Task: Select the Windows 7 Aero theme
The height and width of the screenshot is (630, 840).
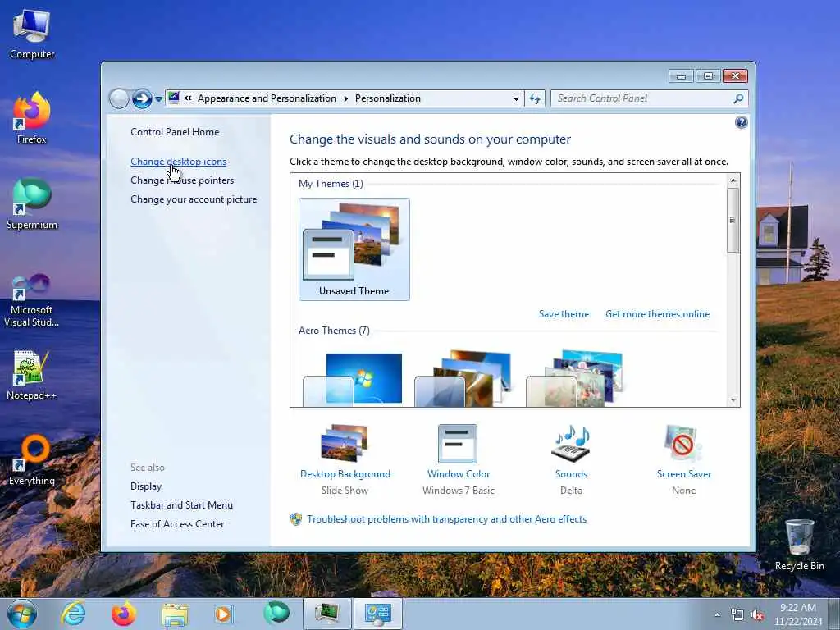Action: [x=353, y=379]
